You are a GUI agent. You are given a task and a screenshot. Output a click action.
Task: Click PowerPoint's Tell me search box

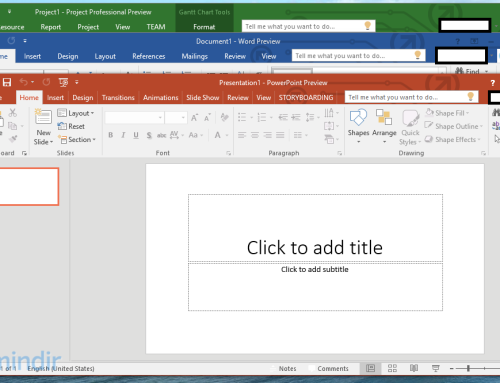pyautogui.click(x=411, y=97)
